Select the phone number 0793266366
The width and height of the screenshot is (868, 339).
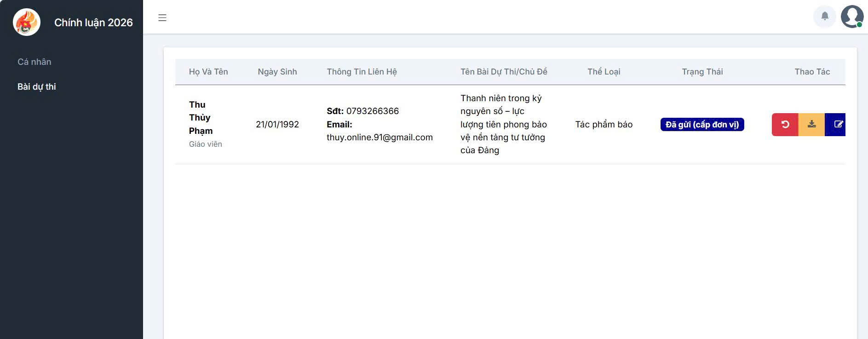pos(372,111)
